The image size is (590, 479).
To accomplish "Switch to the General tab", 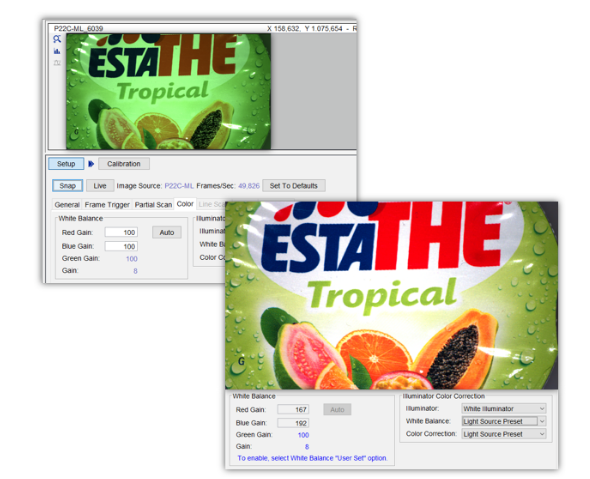I will click(x=67, y=205).
